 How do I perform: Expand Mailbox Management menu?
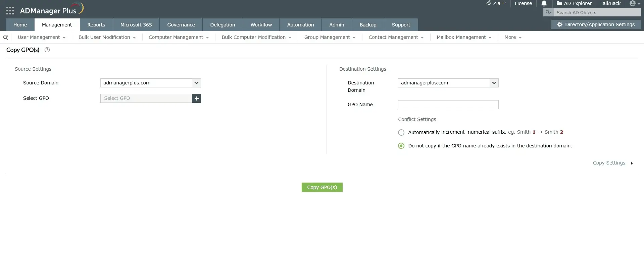(464, 37)
